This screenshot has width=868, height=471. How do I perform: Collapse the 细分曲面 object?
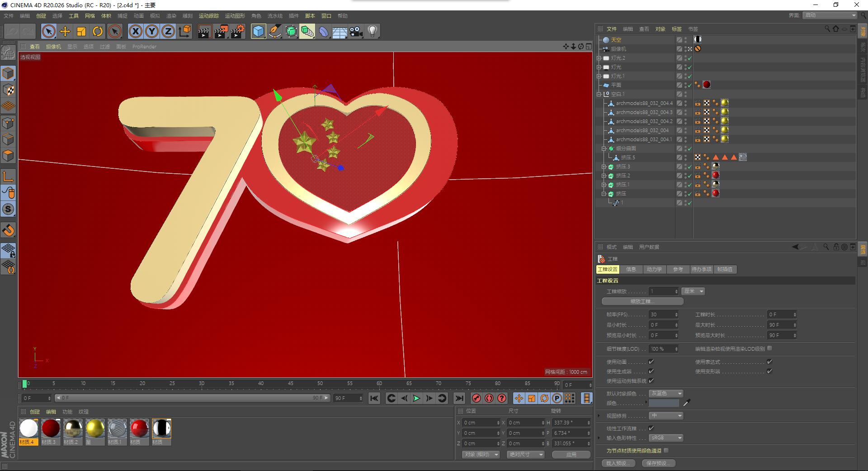click(604, 148)
